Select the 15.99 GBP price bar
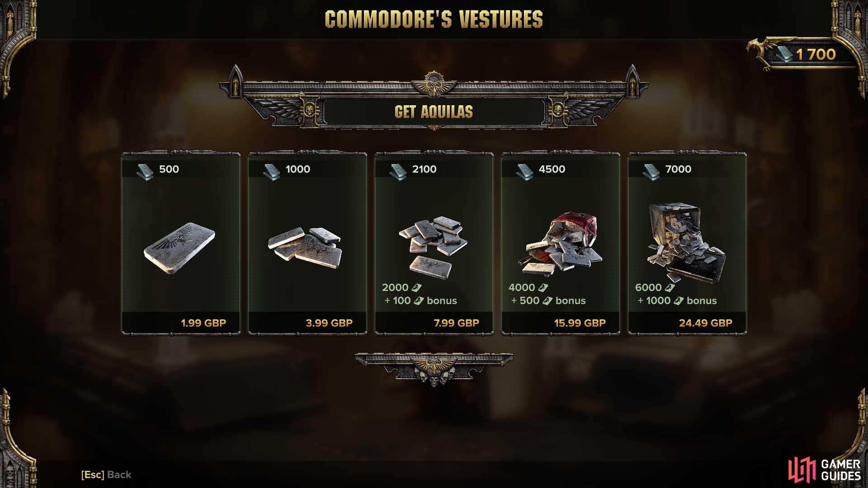868x488 pixels. point(561,323)
